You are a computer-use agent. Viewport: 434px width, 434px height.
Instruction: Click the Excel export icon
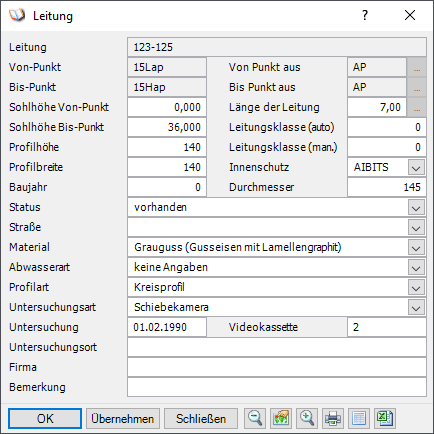[x=385, y=418]
